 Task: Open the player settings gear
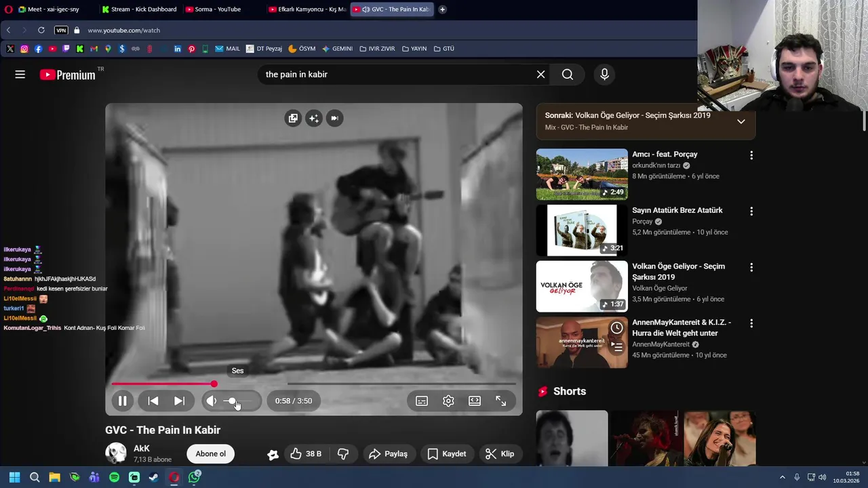pos(448,401)
